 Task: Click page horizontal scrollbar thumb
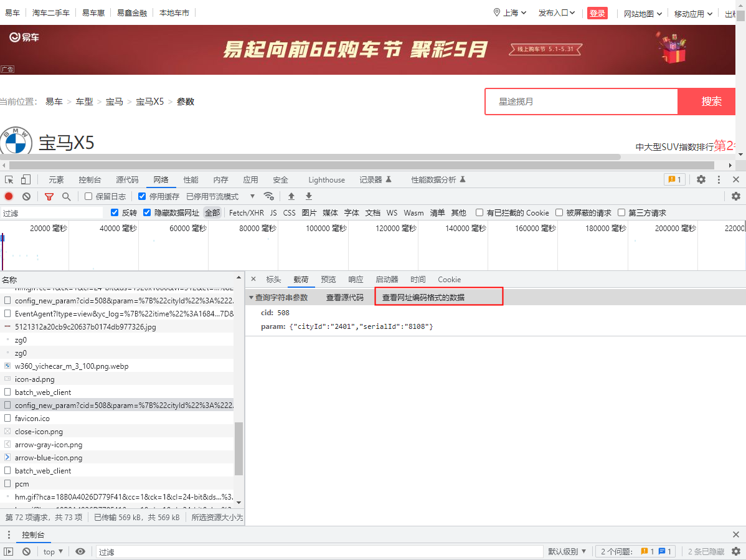pyautogui.click(x=362, y=165)
